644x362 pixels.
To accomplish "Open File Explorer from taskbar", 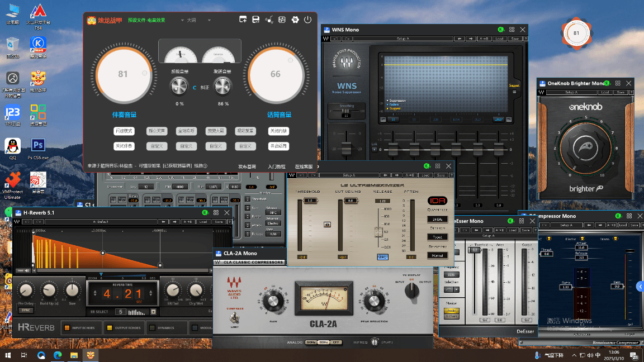I will 74,355.
